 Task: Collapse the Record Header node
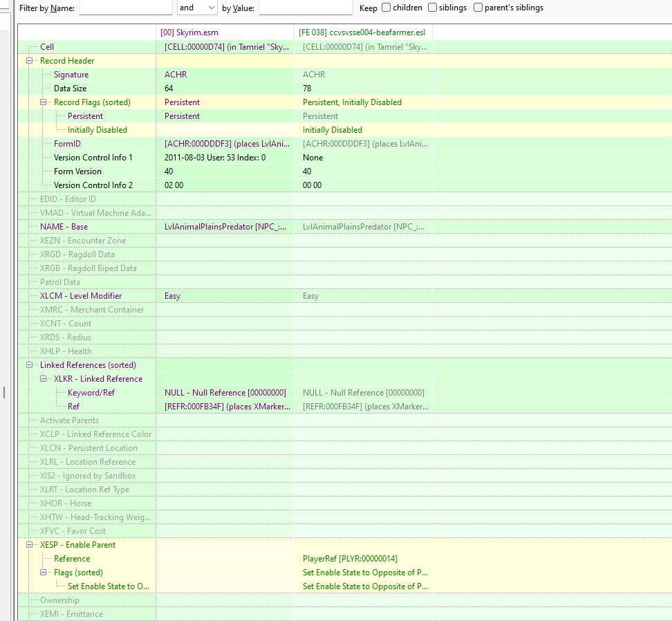[x=30, y=61]
